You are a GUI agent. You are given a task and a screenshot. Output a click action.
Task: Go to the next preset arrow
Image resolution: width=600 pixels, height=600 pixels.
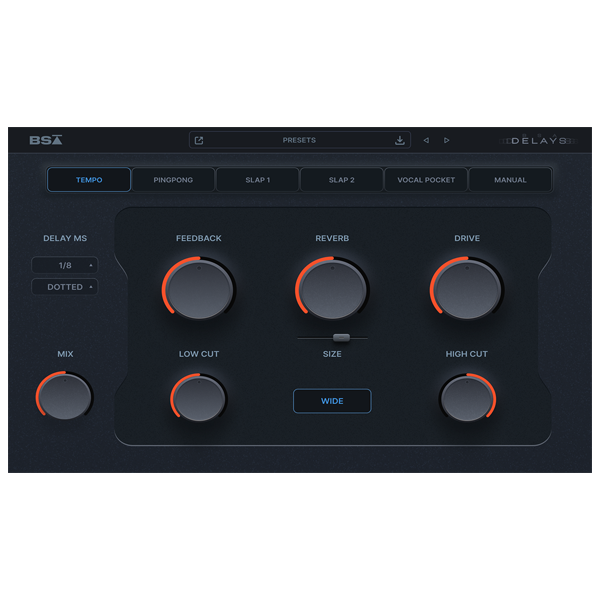pos(447,141)
